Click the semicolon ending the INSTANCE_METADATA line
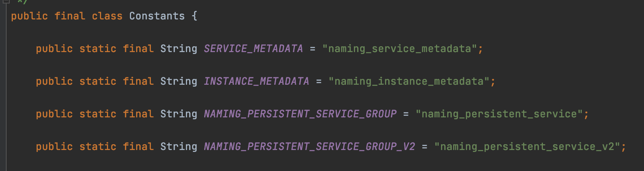The width and height of the screenshot is (644, 171). click(x=493, y=81)
